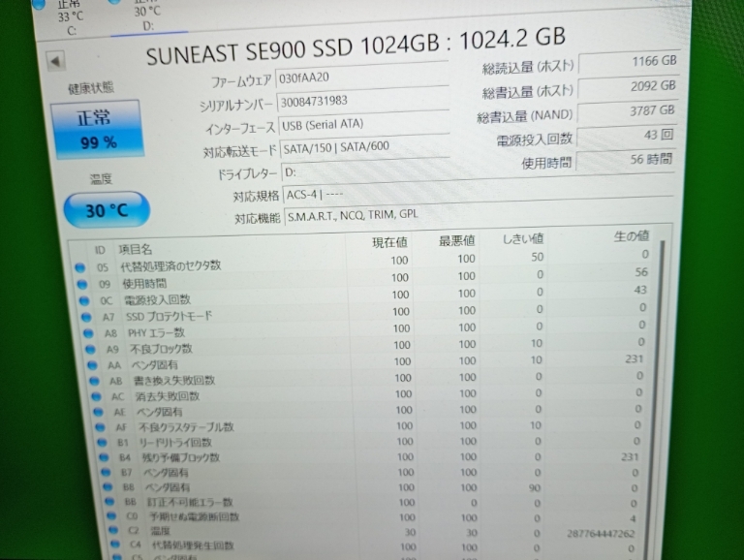Click the transfer mode field SATA/150 | SATA/600

365,147
